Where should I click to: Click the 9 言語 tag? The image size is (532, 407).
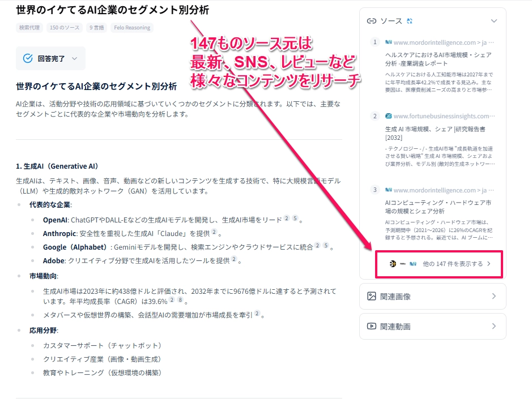coord(96,27)
